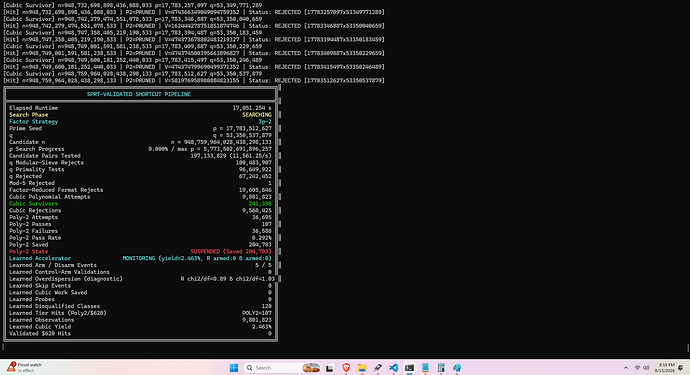Click the red 'SUSPENDED (Saved 204,703)' status
The width and height of the screenshot is (690, 375).
(231, 251)
